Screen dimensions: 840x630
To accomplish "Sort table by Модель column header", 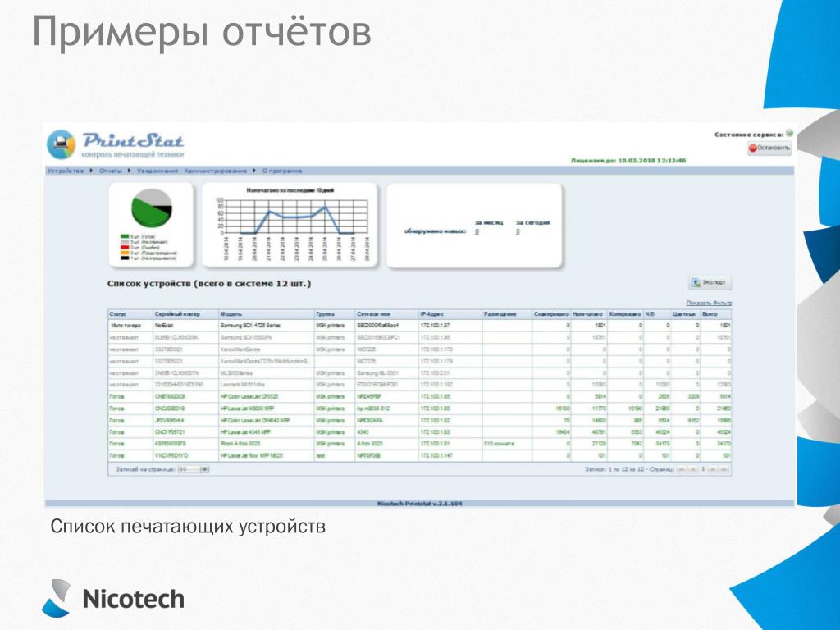I will 267,314.
